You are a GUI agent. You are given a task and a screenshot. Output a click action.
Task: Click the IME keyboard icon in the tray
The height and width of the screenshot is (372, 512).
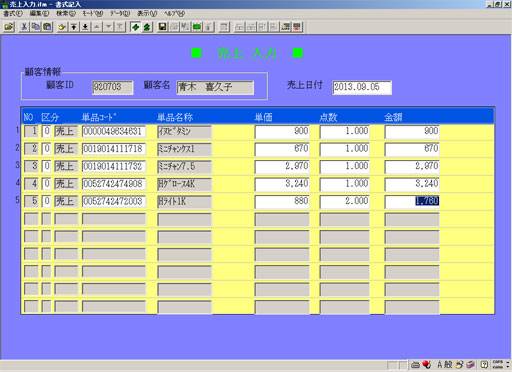click(x=415, y=365)
